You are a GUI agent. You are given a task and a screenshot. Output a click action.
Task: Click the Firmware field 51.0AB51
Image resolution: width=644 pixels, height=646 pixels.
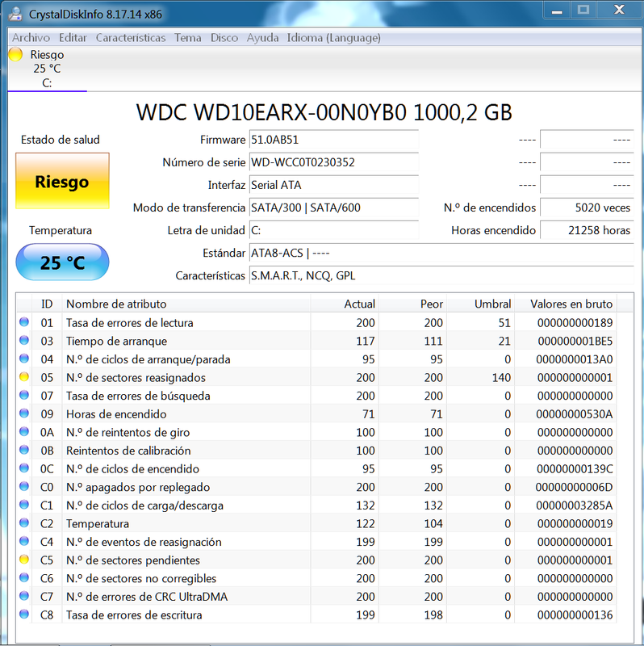coord(334,140)
